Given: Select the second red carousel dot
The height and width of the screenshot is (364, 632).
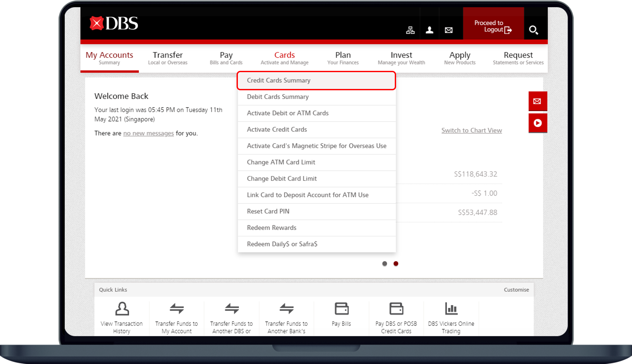Looking at the screenshot, I should pyautogui.click(x=396, y=264).
